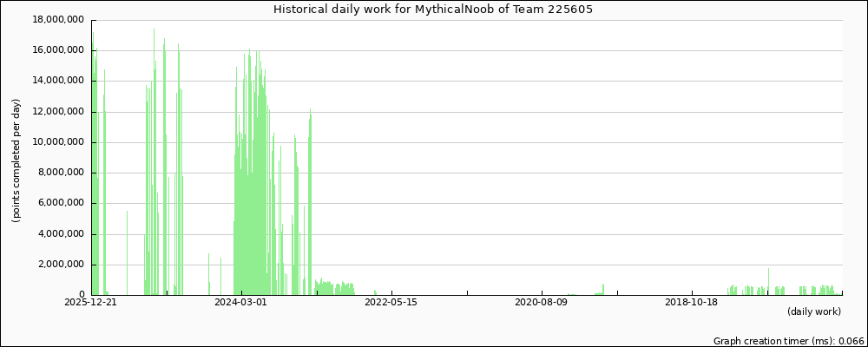Select the 2020-08-09 date label
Image resolution: width=868 pixels, height=347 pixels.
coord(542,303)
